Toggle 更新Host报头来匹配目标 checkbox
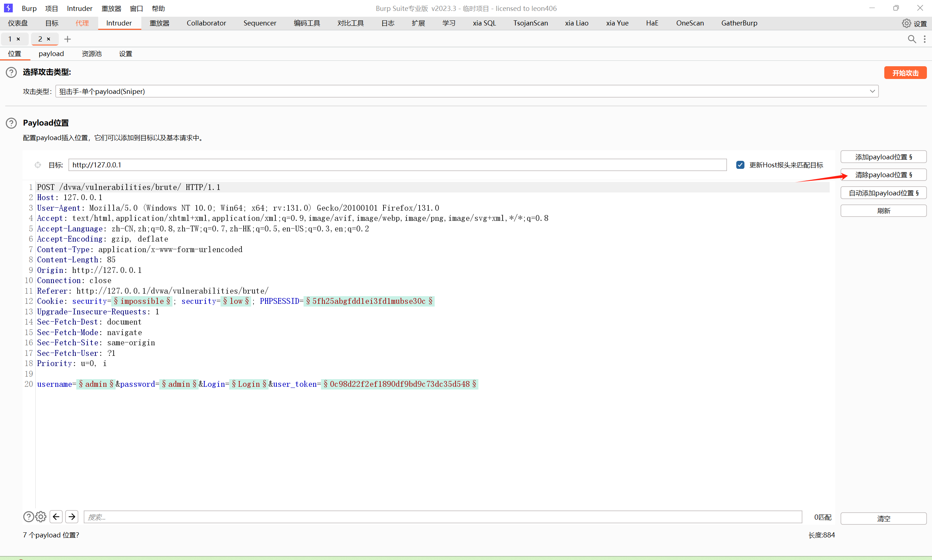Screen dimensions: 932x560 click(740, 165)
